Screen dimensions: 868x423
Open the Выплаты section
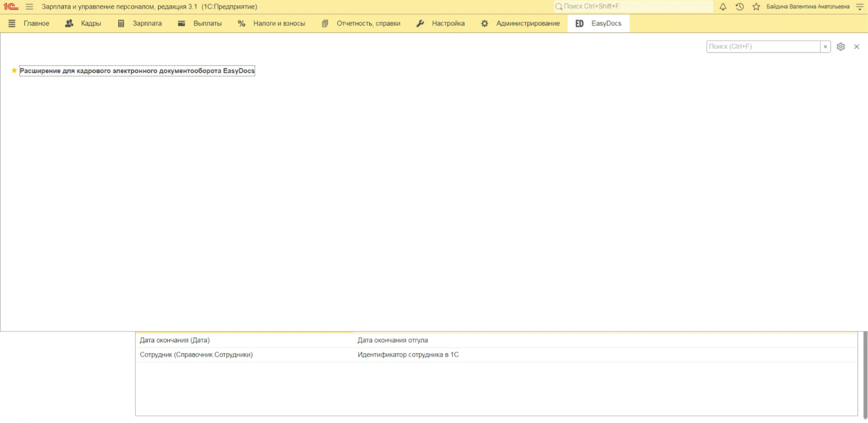point(200,24)
